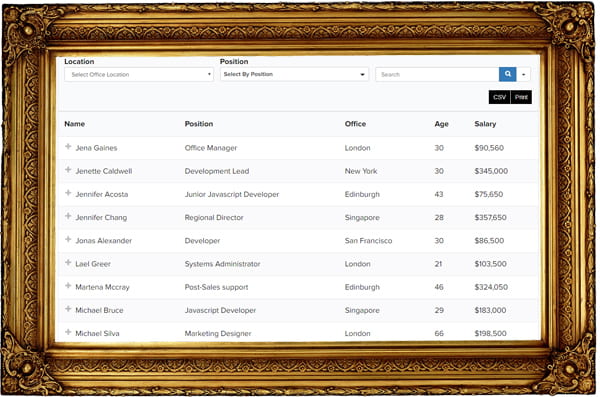Select the name Michael Silva
This screenshot has height=397, width=600.
point(97,333)
